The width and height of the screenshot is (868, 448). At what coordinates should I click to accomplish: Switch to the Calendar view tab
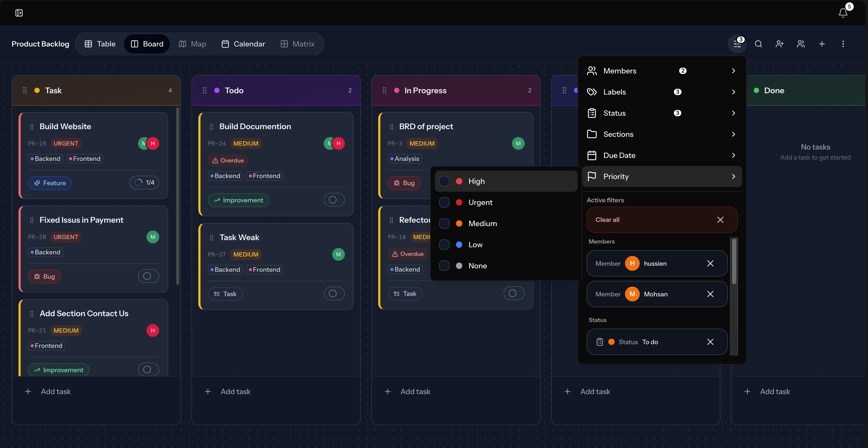click(243, 44)
